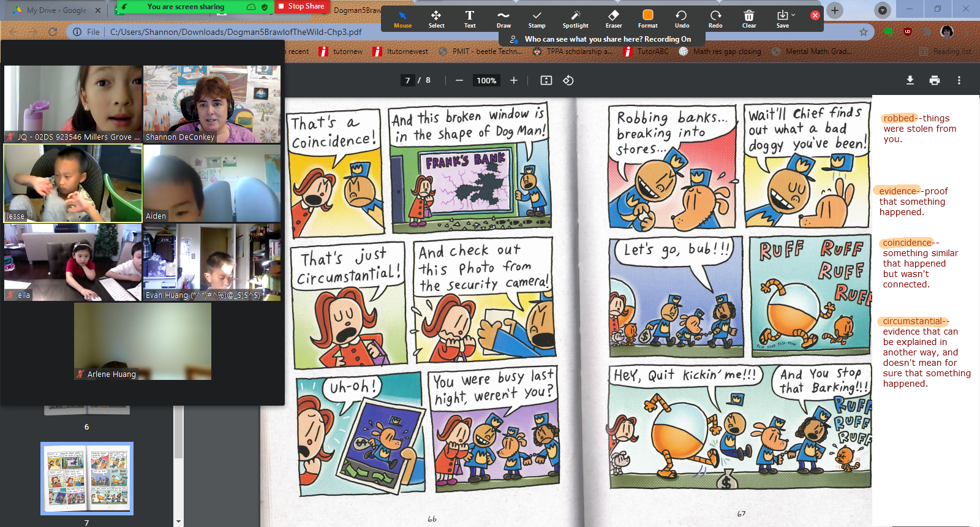
Task: Activate the Text annotation tool
Action: pos(470,19)
